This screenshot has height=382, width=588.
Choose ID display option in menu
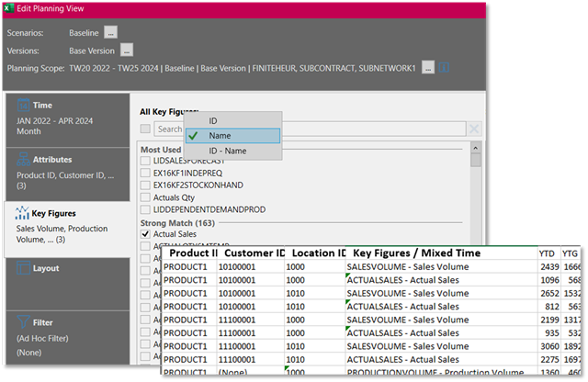click(x=233, y=120)
